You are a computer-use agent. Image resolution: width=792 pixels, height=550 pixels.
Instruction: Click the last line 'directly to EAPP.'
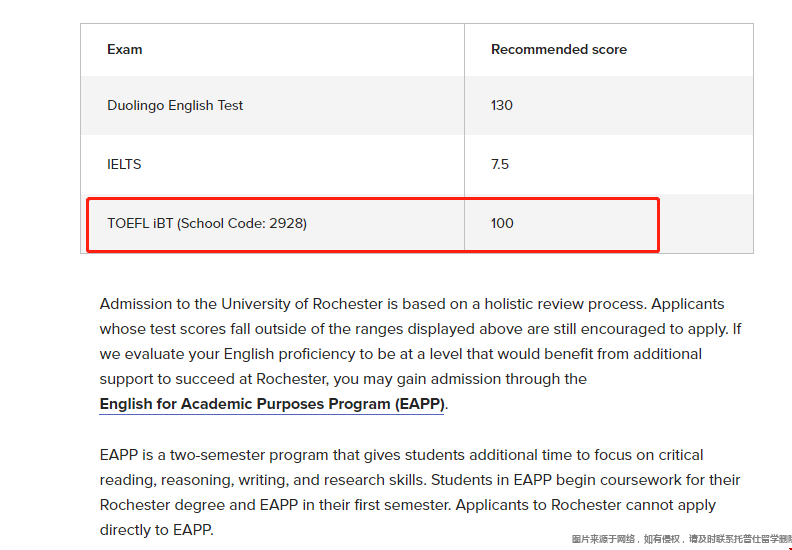click(x=157, y=530)
